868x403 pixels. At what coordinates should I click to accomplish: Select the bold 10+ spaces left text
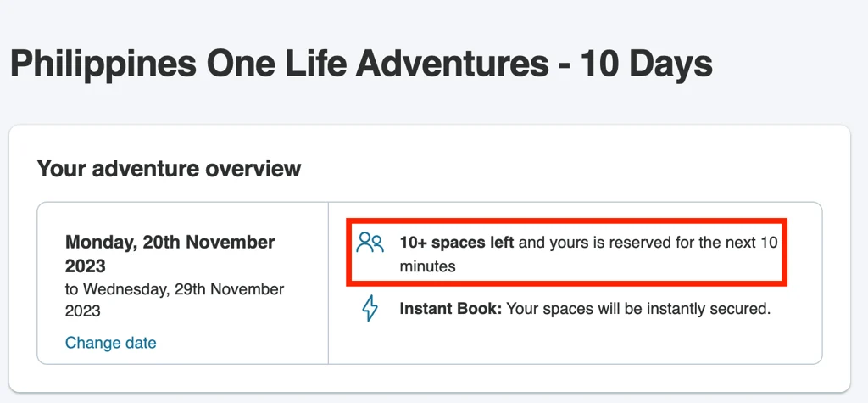(457, 243)
